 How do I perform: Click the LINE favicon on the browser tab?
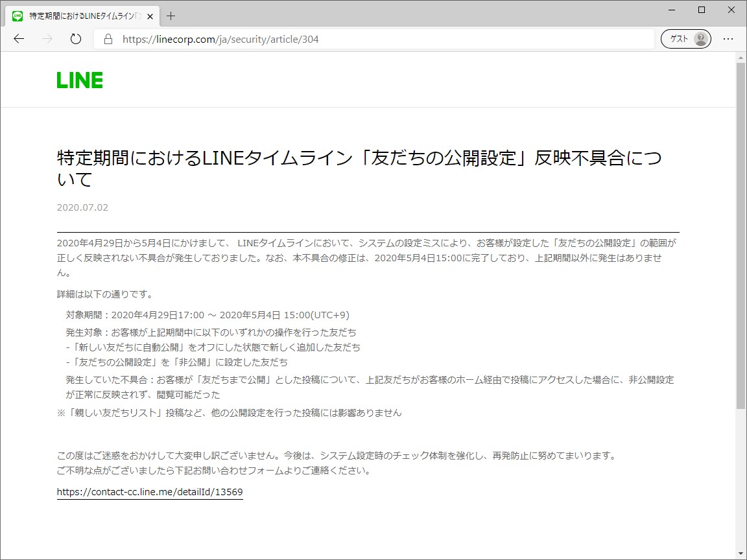pos(16,16)
